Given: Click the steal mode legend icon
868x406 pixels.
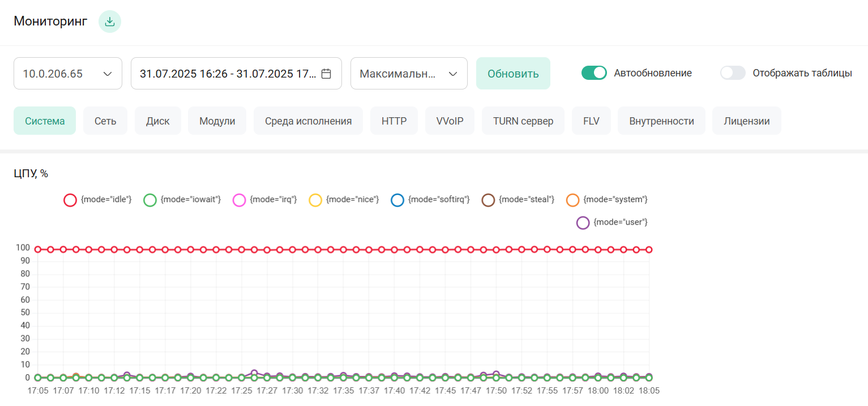Looking at the screenshot, I should [488, 200].
